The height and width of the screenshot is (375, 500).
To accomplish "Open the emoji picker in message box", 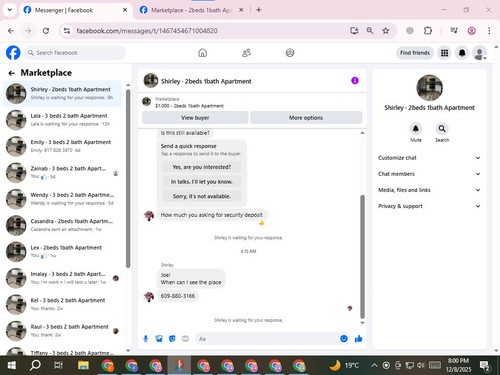I will [x=344, y=339].
